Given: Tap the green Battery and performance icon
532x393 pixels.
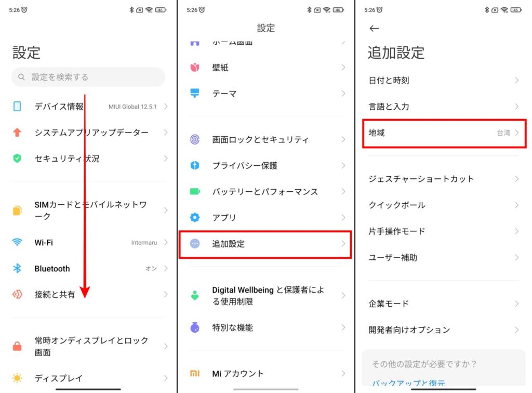Looking at the screenshot, I should [x=195, y=191].
